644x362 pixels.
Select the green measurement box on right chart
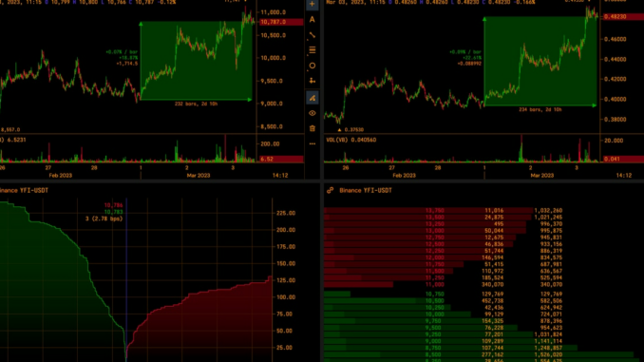(540, 61)
